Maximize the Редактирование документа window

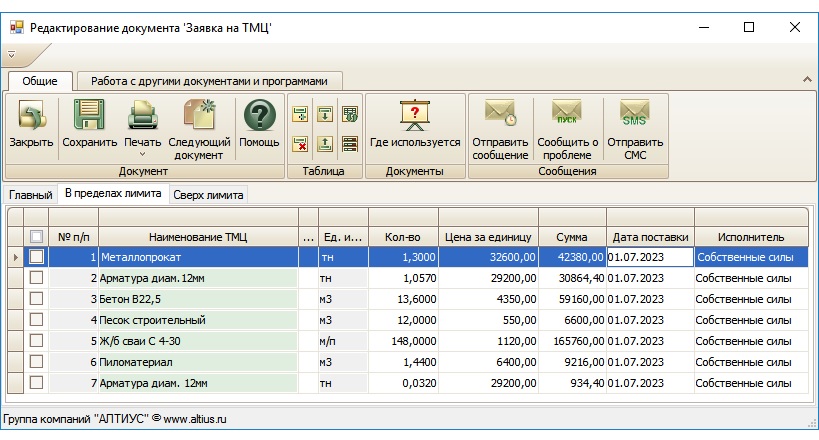(x=749, y=27)
